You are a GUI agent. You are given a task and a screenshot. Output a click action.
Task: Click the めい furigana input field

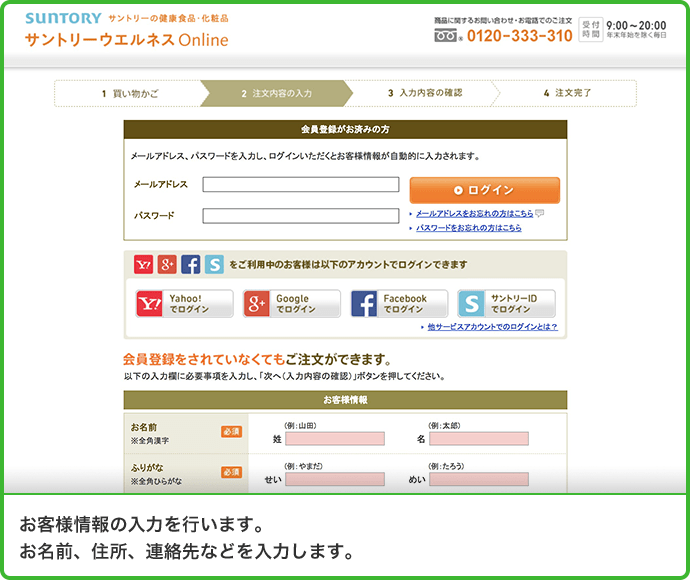point(479,479)
